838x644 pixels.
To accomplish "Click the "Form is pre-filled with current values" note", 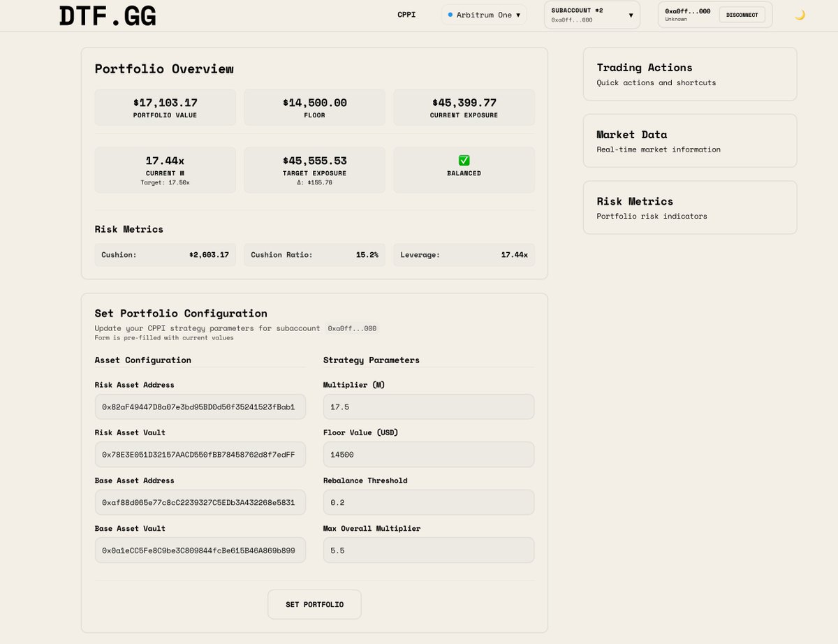I will click(x=164, y=338).
